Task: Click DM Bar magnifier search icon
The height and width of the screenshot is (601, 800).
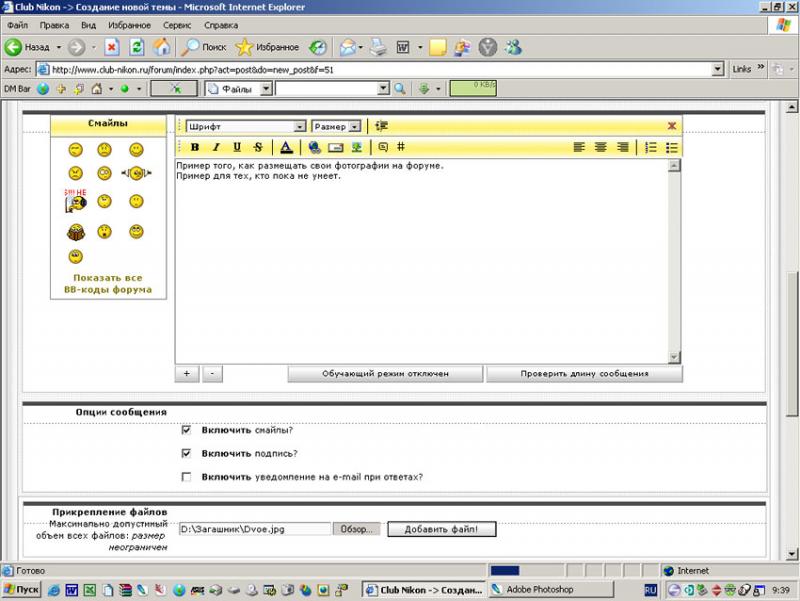Action: (x=400, y=89)
